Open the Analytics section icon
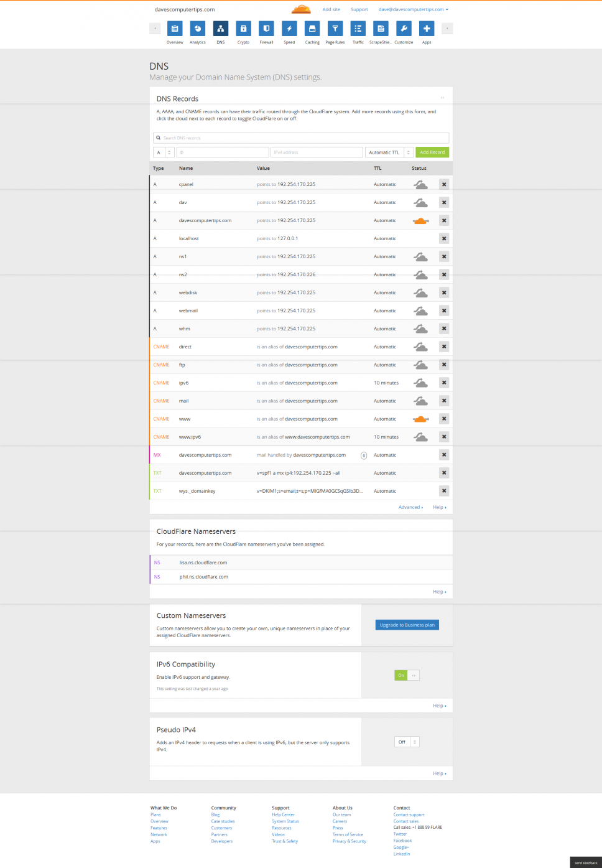The height and width of the screenshot is (868, 602). click(198, 29)
